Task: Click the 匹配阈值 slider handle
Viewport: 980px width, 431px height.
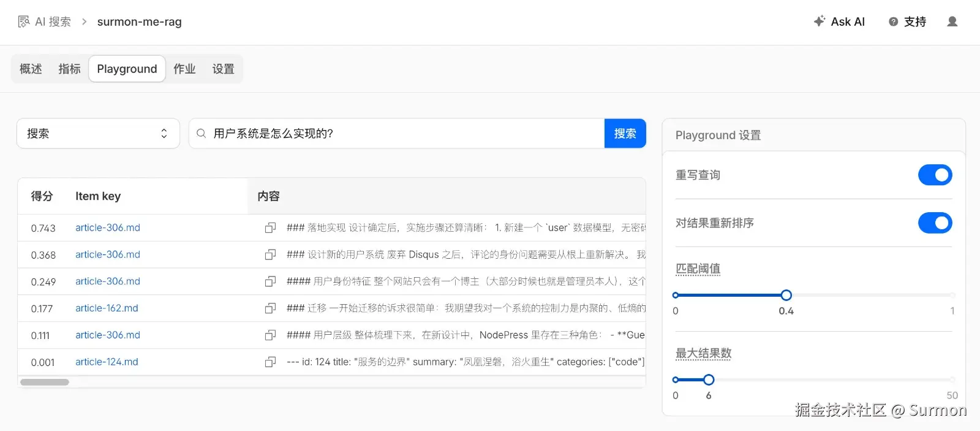Action: (x=786, y=296)
